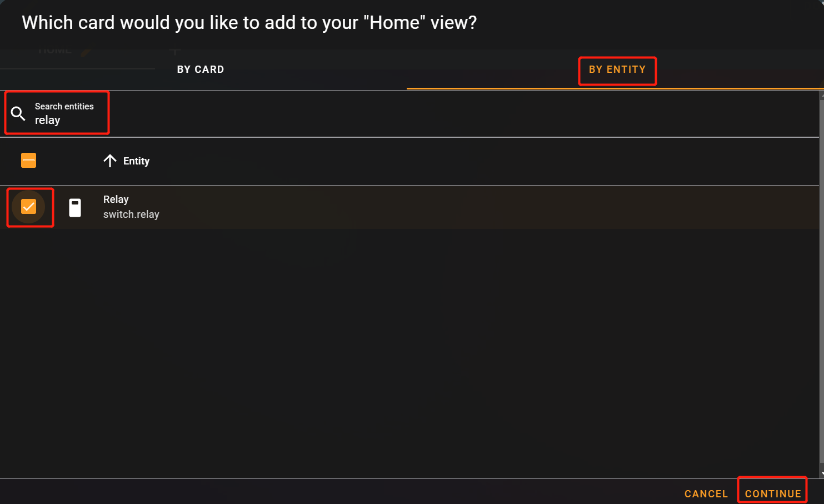Toggle the select-all header checkbox
Viewport: 824px width, 504px height.
click(x=28, y=161)
